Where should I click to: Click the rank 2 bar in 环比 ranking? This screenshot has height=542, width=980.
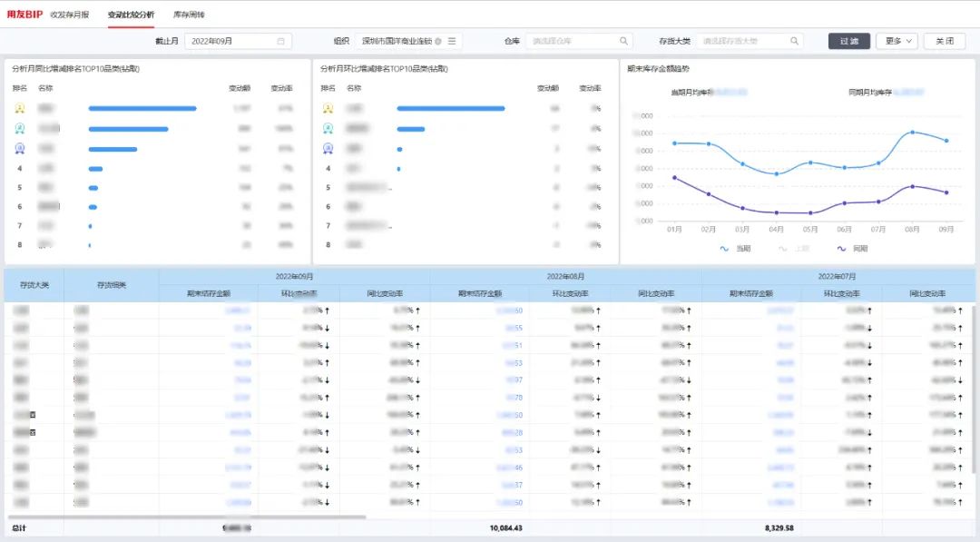click(411, 130)
